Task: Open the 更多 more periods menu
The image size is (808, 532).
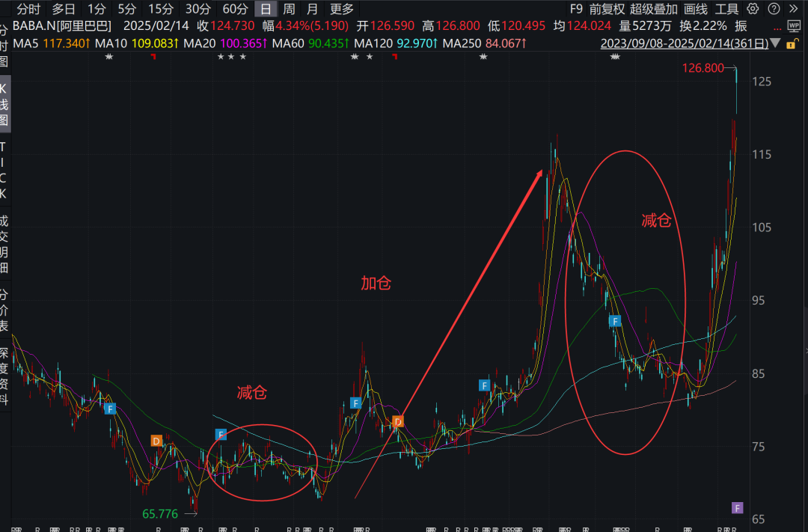Action: point(342,9)
